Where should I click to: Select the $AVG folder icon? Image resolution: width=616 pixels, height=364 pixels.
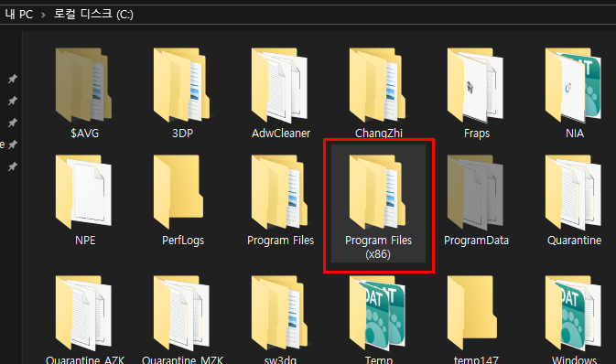pyautogui.click(x=83, y=84)
